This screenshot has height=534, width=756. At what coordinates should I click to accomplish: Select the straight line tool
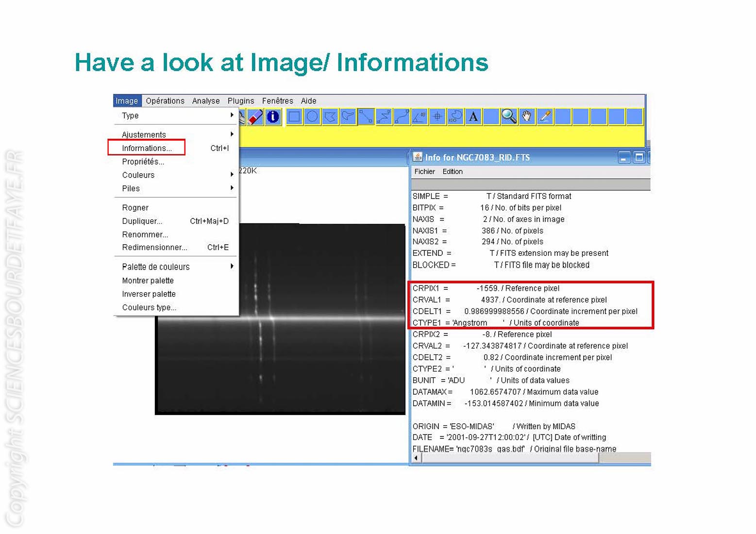coord(366,117)
